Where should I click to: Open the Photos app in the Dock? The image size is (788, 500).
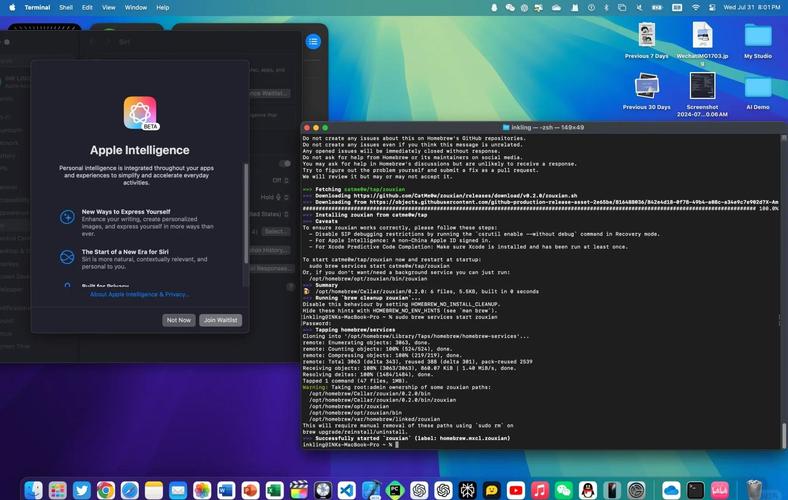click(202, 489)
